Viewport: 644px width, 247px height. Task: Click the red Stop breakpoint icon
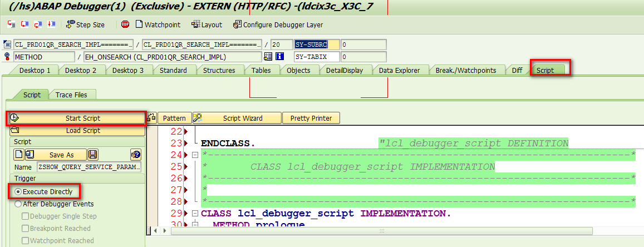pos(125,24)
